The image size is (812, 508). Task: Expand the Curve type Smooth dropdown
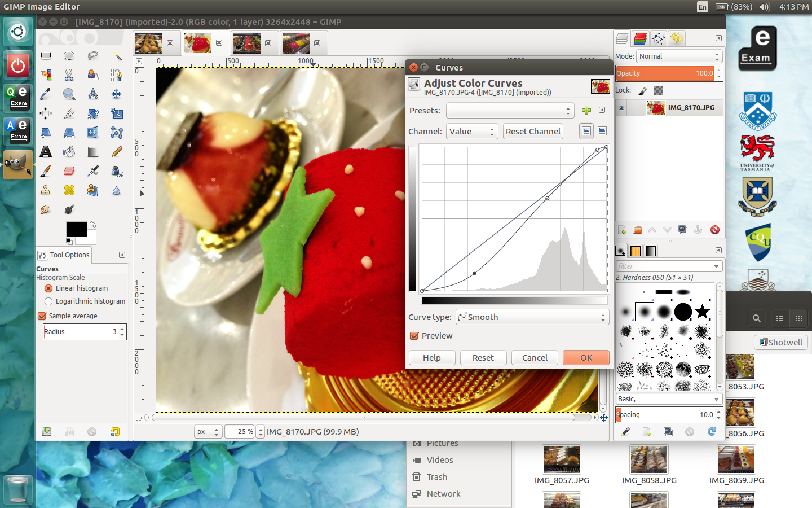click(x=532, y=317)
